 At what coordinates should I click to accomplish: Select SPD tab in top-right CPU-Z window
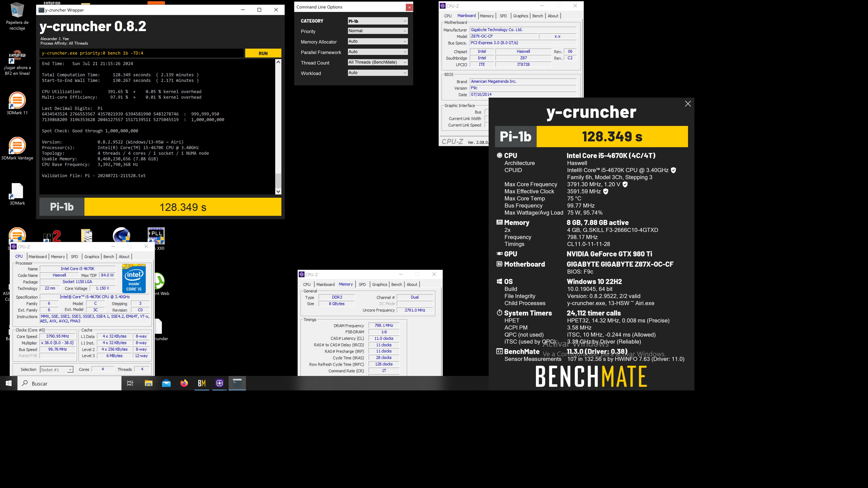coord(503,16)
